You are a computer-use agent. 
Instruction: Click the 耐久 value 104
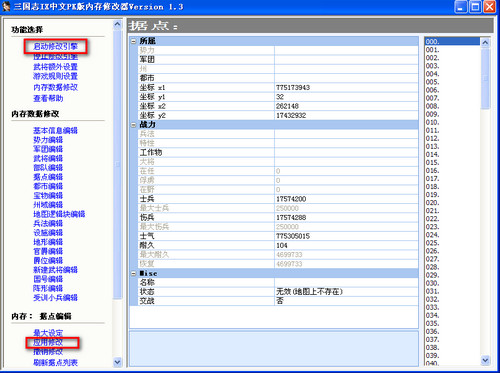282,246
